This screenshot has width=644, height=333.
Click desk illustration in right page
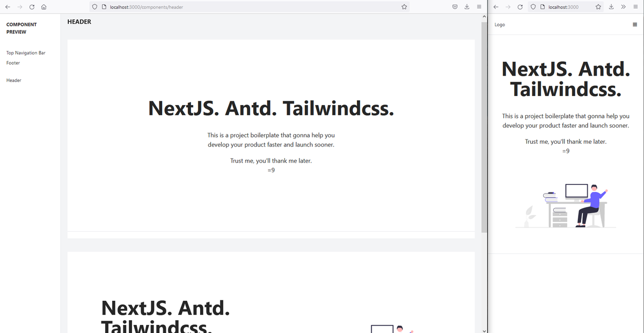(566, 206)
